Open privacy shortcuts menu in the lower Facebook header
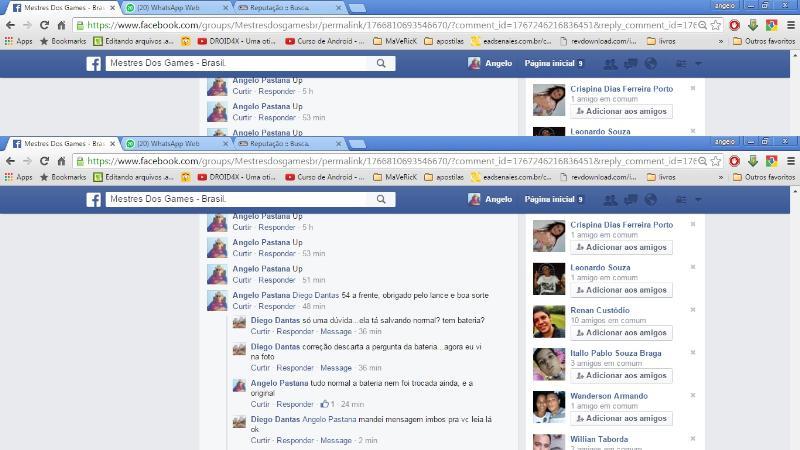Screen dimensions: 800x450 (680, 200)
